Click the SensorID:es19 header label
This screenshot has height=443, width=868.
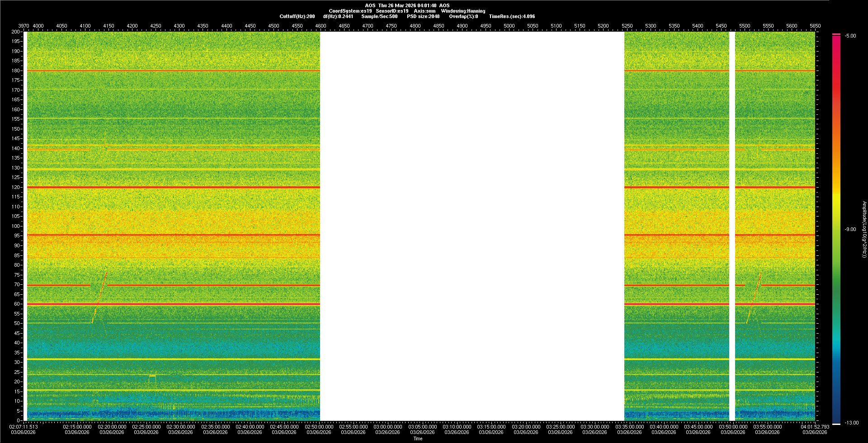392,11
